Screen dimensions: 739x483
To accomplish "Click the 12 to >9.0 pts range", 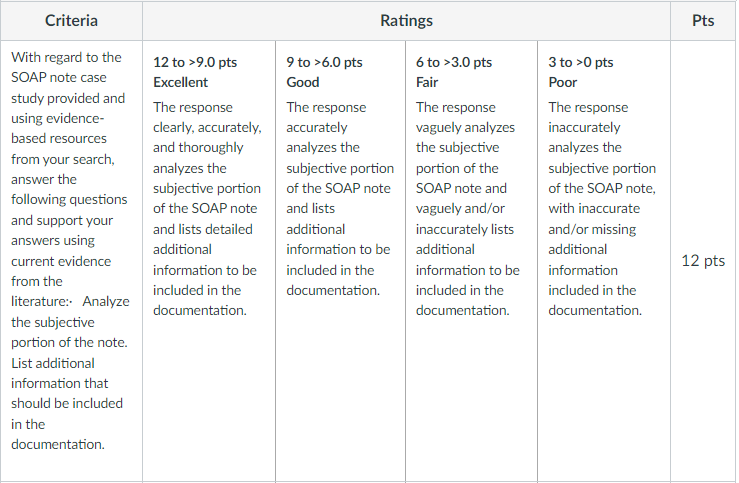I will click(195, 62).
